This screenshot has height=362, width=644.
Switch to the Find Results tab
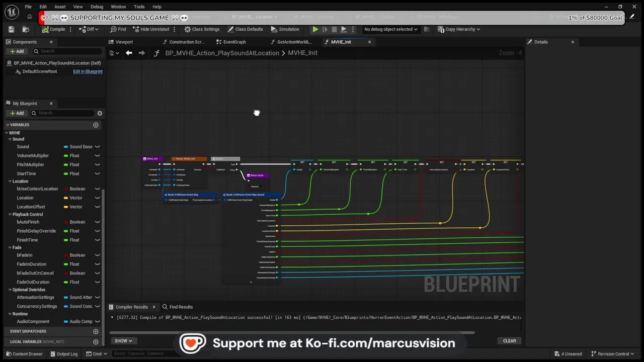pos(177,307)
